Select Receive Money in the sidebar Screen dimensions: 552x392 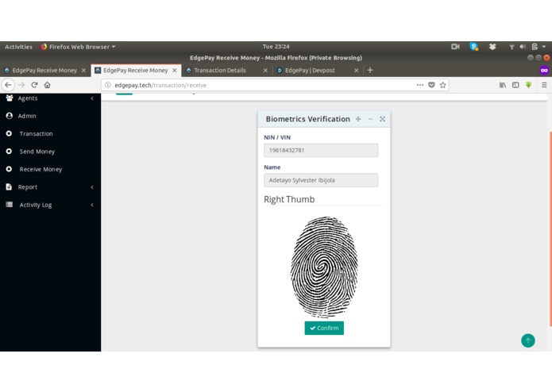coord(41,169)
